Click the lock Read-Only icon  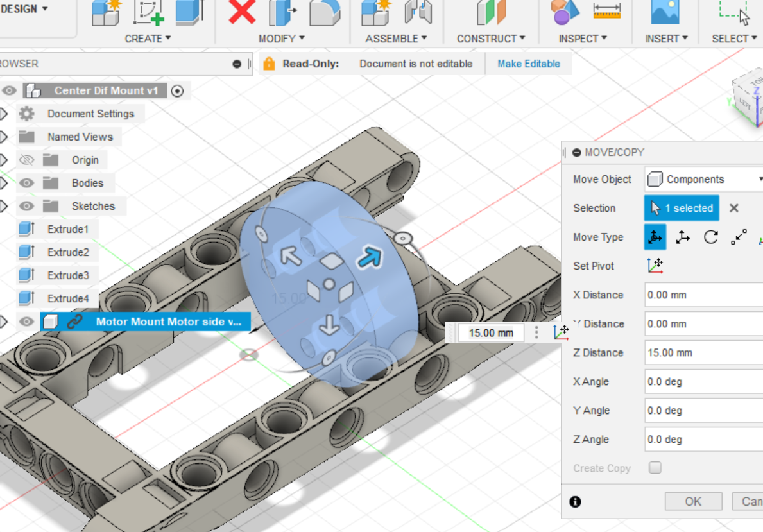pos(269,64)
